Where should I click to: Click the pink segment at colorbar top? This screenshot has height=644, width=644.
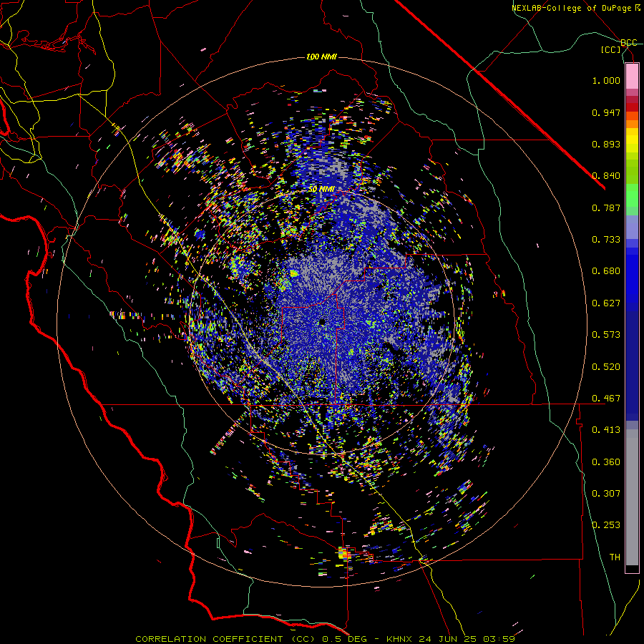click(632, 77)
